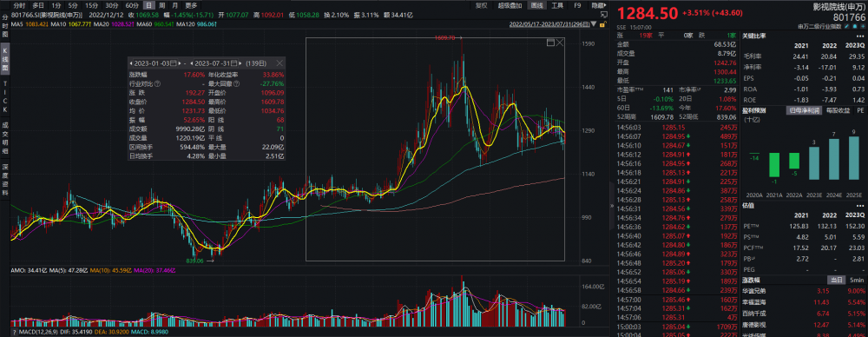Maximize the chart selection box

tap(550, 42)
